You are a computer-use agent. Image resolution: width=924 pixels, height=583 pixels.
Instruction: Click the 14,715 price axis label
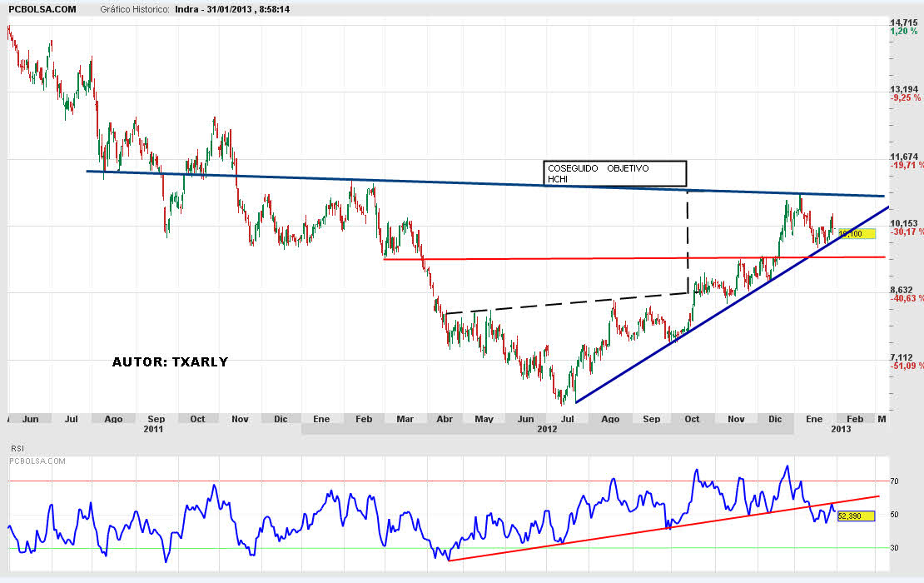(904, 22)
